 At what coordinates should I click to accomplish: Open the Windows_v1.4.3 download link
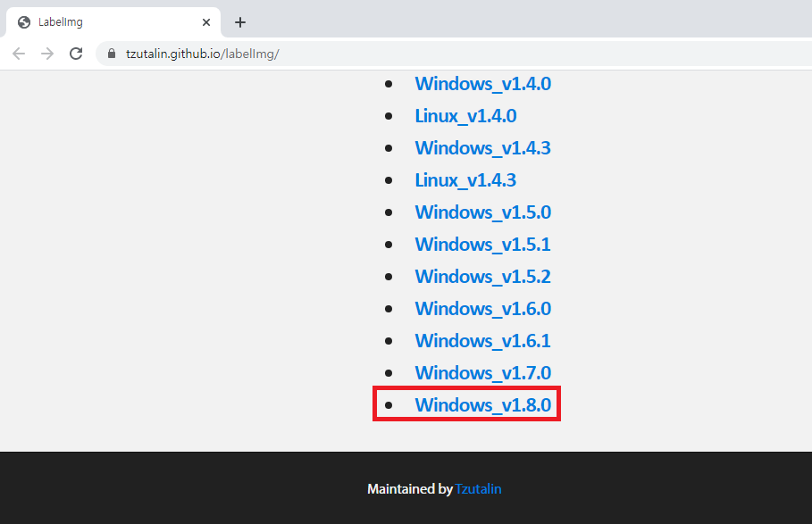[x=482, y=148]
